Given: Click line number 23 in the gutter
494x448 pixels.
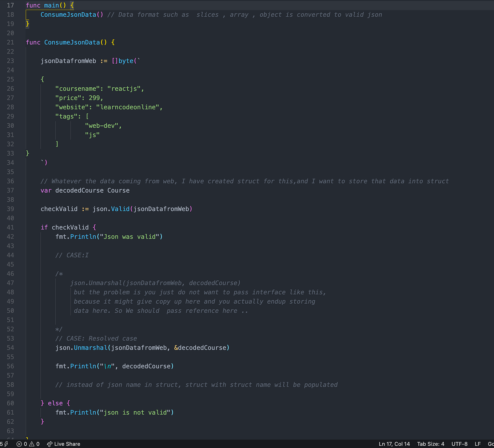Looking at the screenshot, I should [10, 61].
